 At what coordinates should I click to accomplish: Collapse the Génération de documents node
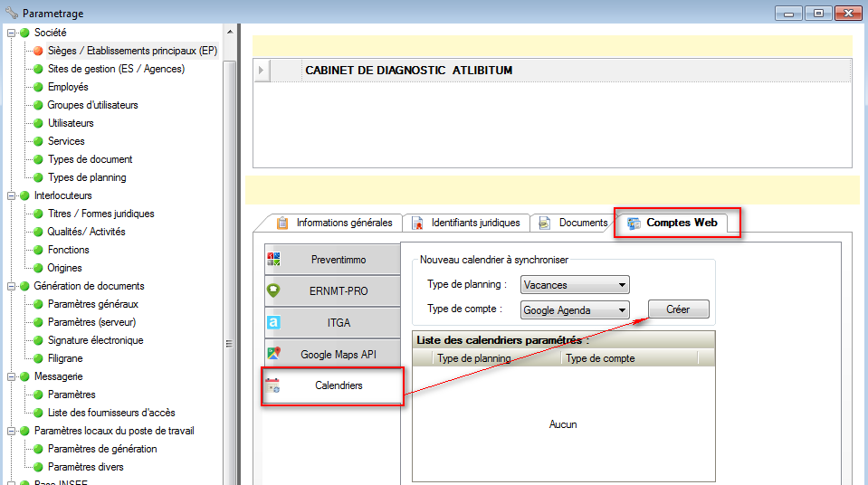pos(12,286)
